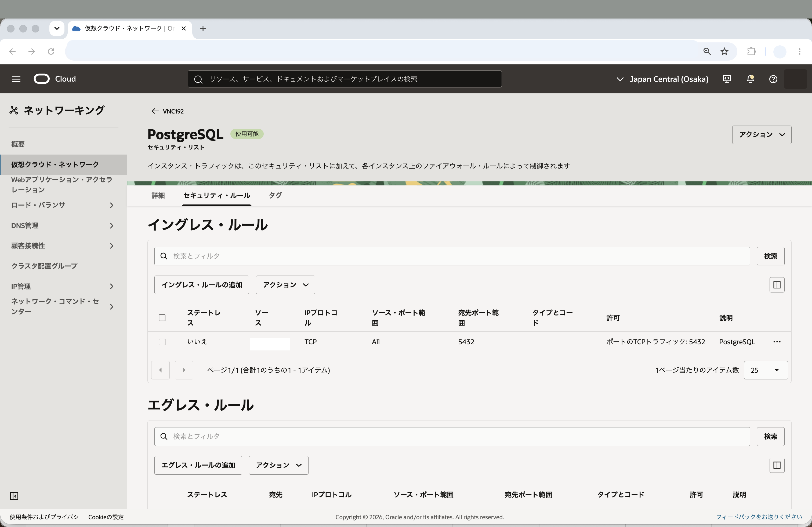The width and height of the screenshot is (812, 527).
Task: Focus the global resource search field
Action: [x=345, y=79]
